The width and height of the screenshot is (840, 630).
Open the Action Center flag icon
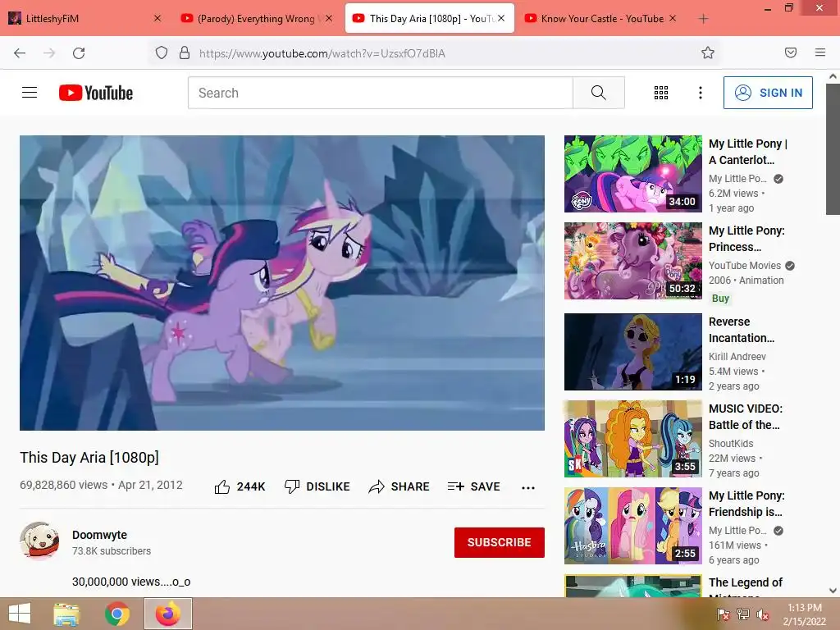point(724,614)
